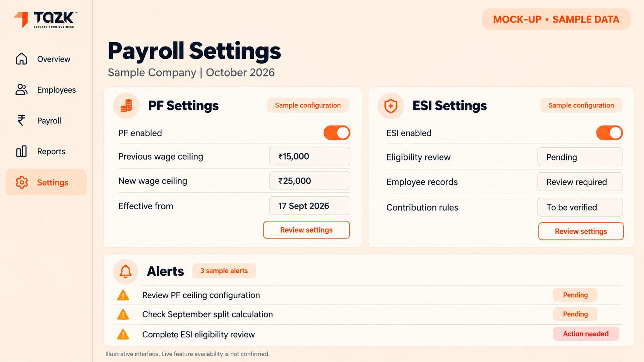The width and height of the screenshot is (644, 362).
Task: Click warning icon for PF ceiling alert
Action: pyautogui.click(x=123, y=295)
